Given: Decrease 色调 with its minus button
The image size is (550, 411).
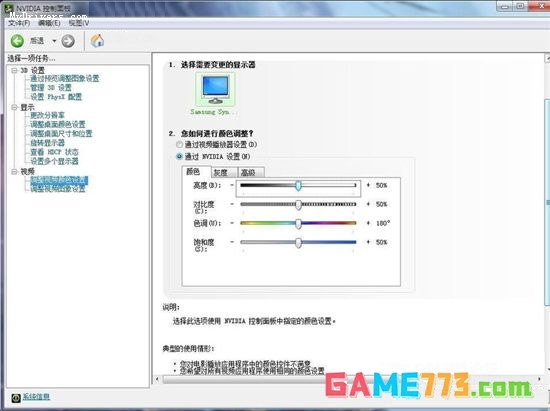Looking at the screenshot, I should click(x=232, y=223).
